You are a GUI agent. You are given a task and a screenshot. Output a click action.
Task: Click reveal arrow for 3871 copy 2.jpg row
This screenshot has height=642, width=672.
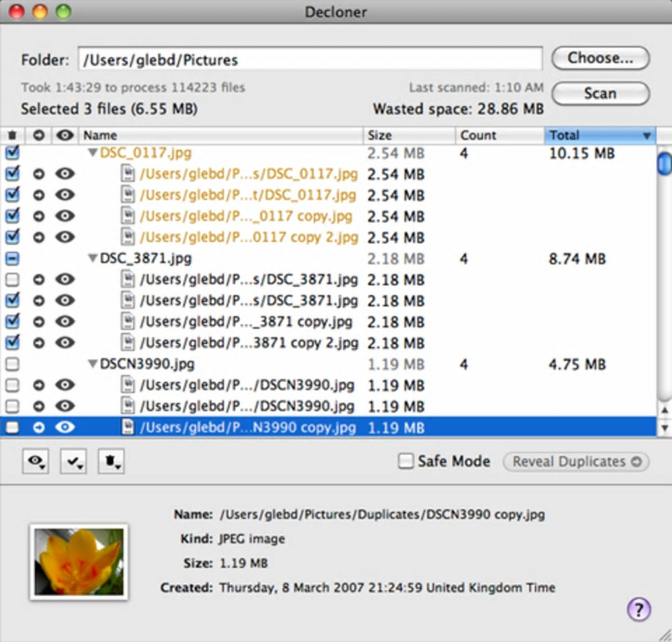point(39,342)
